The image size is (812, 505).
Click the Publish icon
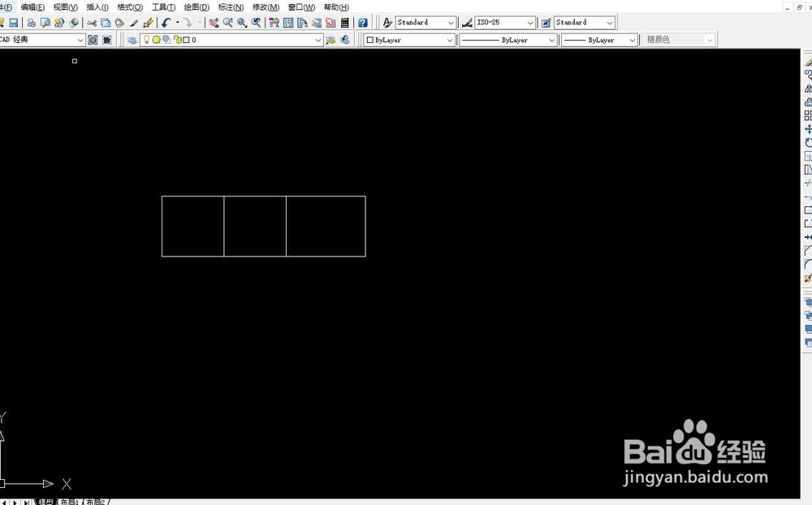pos(59,23)
